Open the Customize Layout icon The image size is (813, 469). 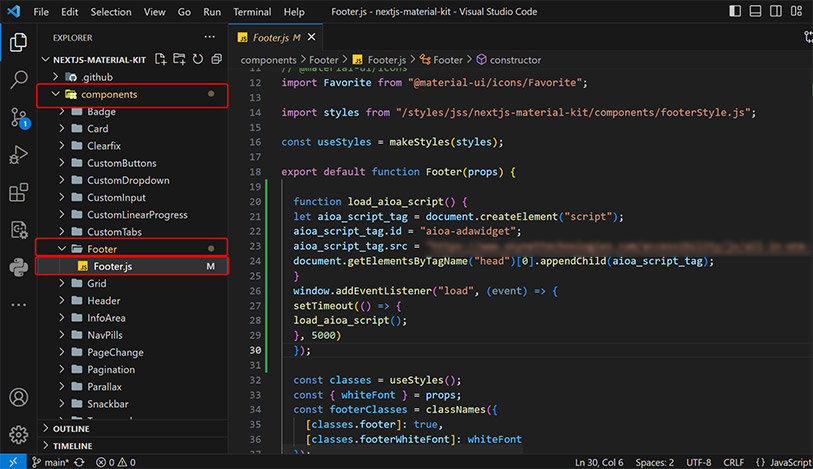click(796, 11)
